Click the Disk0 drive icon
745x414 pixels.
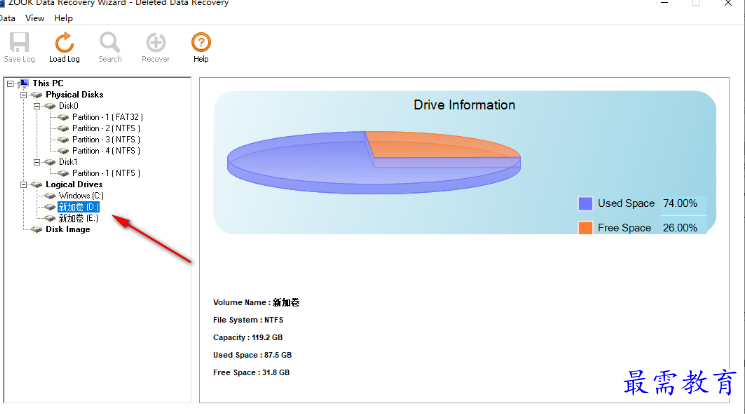click(x=50, y=106)
